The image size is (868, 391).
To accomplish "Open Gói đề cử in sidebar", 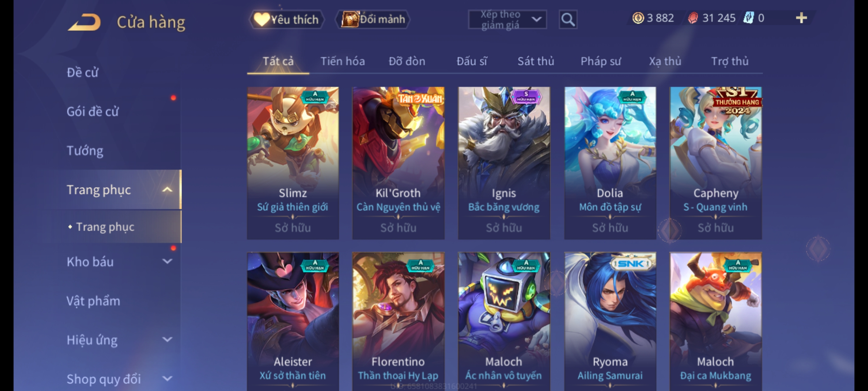I will [93, 112].
